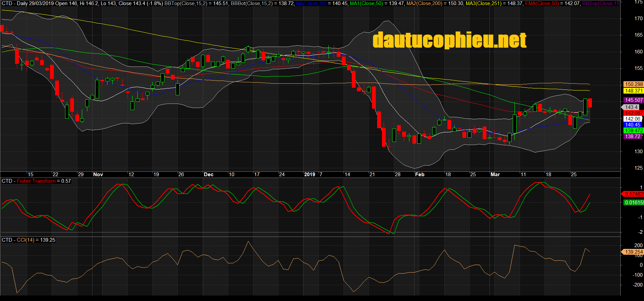Image resolution: width=644 pixels, height=301 pixels.
Task: Click the 165 price axis value
Action: pos(639,35)
